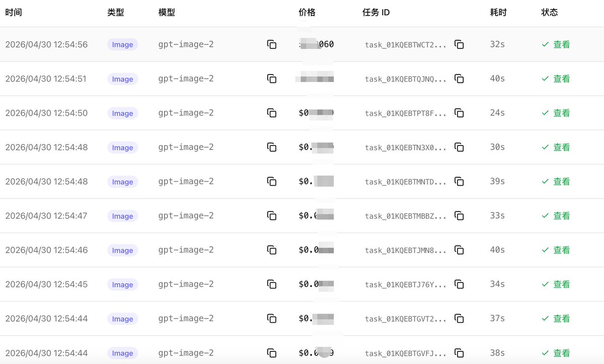Click the Image badge in the 12:54:51 row

pos(122,79)
